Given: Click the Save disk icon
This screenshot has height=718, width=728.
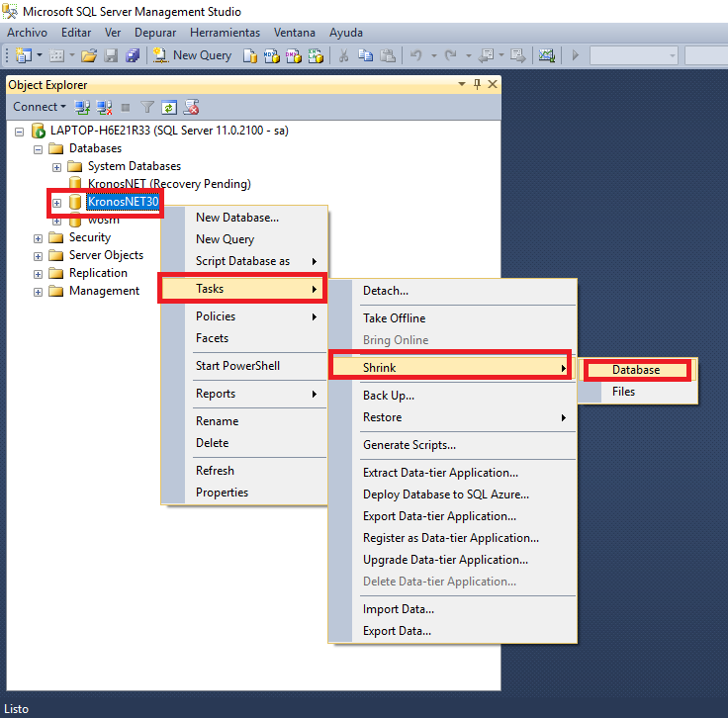Looking at the screenshot, I should click(x=111, y=55).
